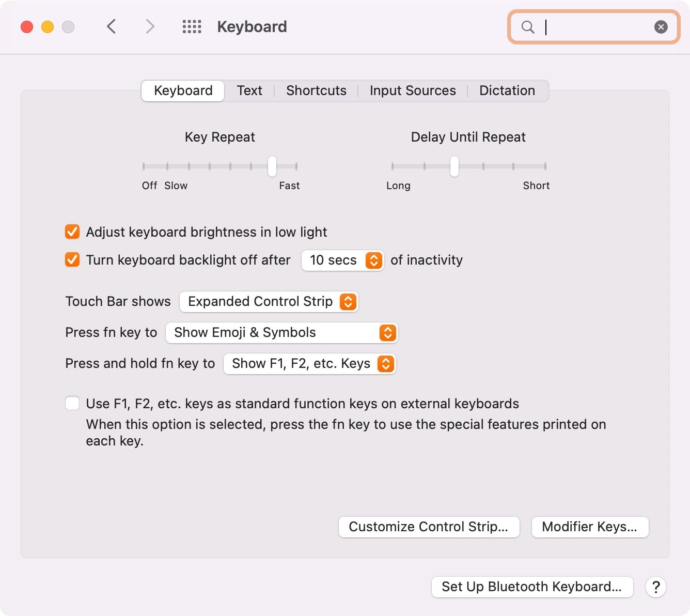The width and height of the screenshot is (690, 616).
Task: Switch to the Shortcuts tab
Action: point(316,91)
